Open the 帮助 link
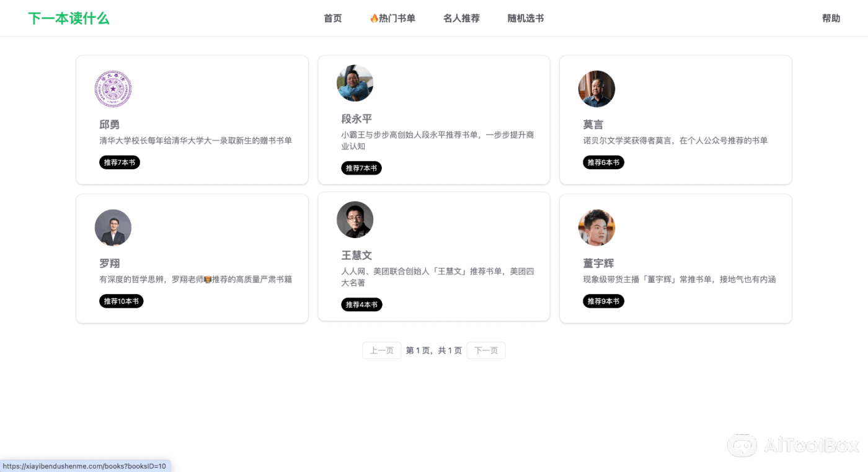The width and height of the screenshot is (868, 472). coord(831,18)
